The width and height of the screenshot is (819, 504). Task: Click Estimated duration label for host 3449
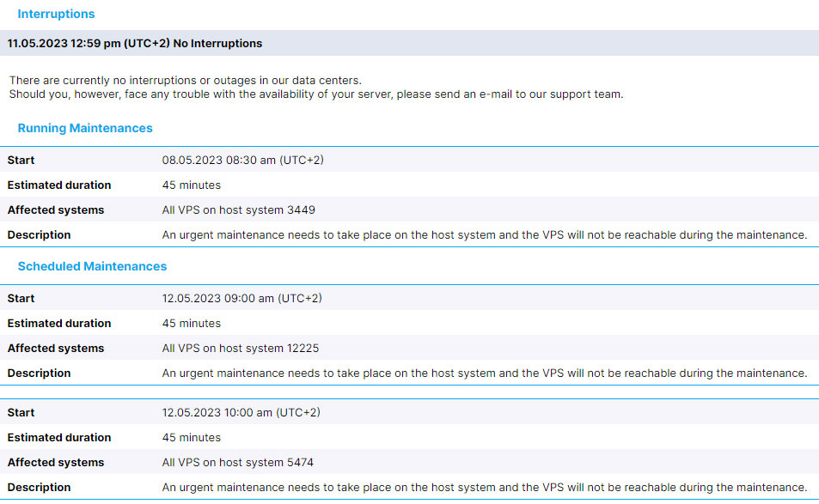(x=59, y=185)
